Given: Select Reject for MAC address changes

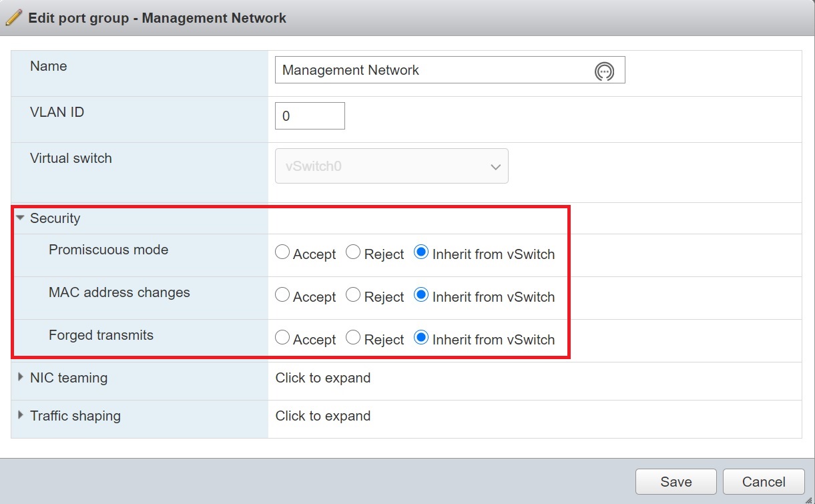Looking at the screenshot, I should click(353, 295).
